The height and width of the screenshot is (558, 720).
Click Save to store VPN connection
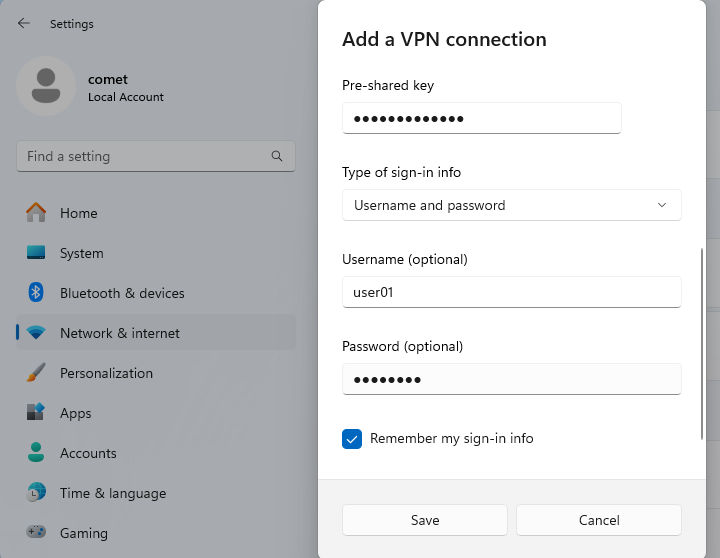tap(425, 520)
